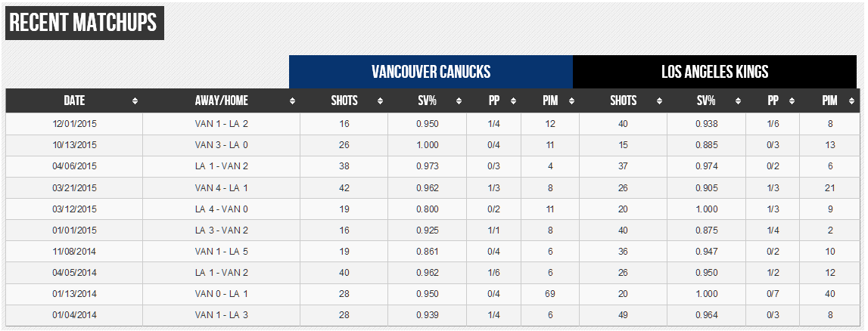
Task: Click the Kings PIM sort arrow icon
Action: pos(851,101)
